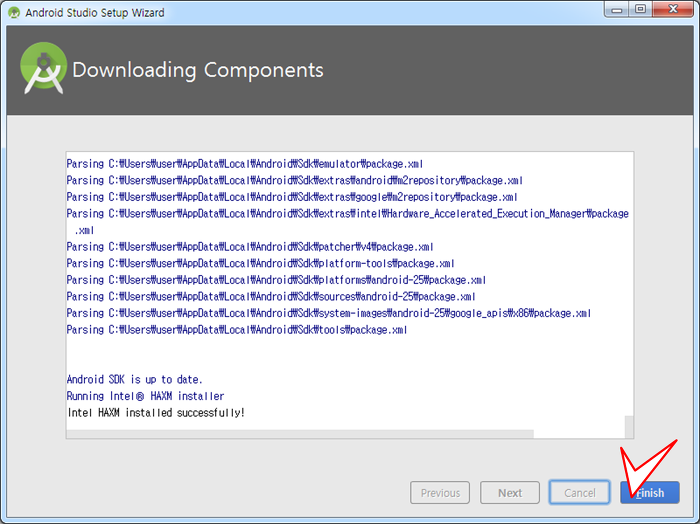Close the Setup Wizard window
The image size is (700, 524).
(673, 9)
